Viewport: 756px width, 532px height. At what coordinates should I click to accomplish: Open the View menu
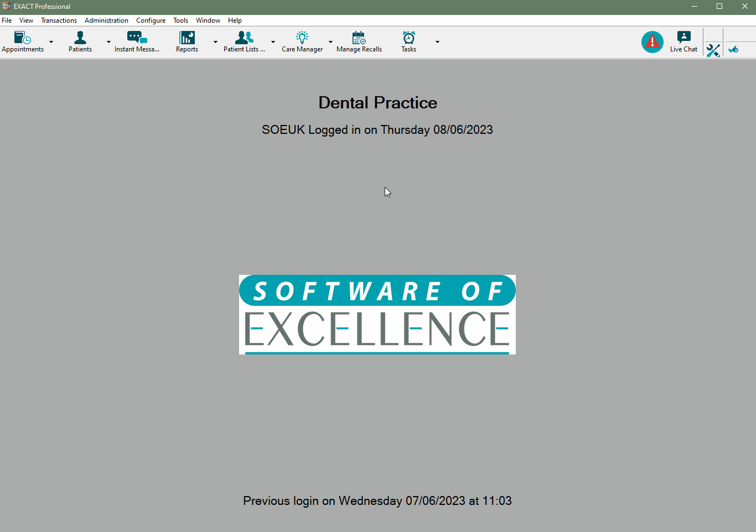[26, 20]
